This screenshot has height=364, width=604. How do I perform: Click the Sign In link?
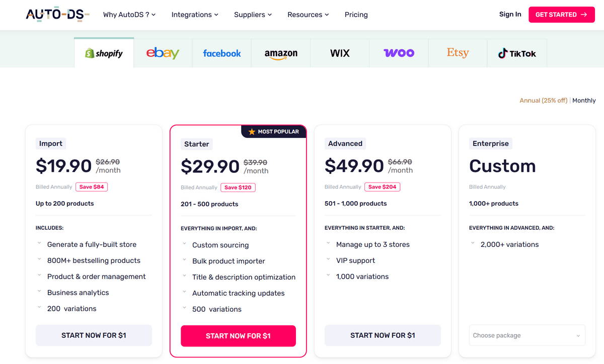[510, 15]
